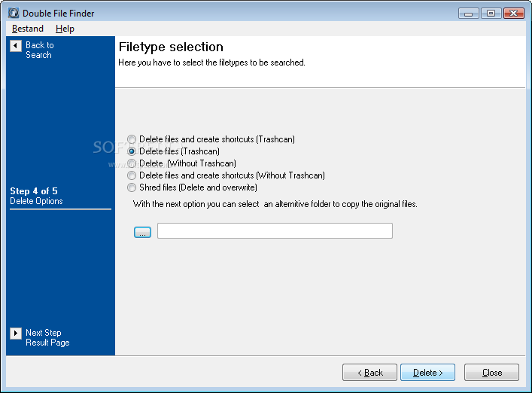Open the Help menu
This screenshot has height=393, width=532.
(x=65, y=29)
